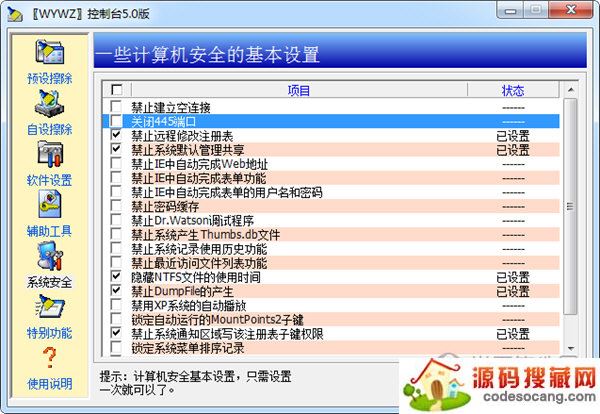
Task: Open the 辅助工具 tools icon
Action: coord(50,205)
